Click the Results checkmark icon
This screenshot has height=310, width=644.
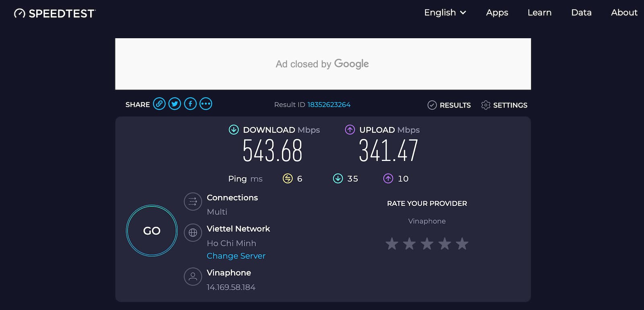[x=432, y=105]
